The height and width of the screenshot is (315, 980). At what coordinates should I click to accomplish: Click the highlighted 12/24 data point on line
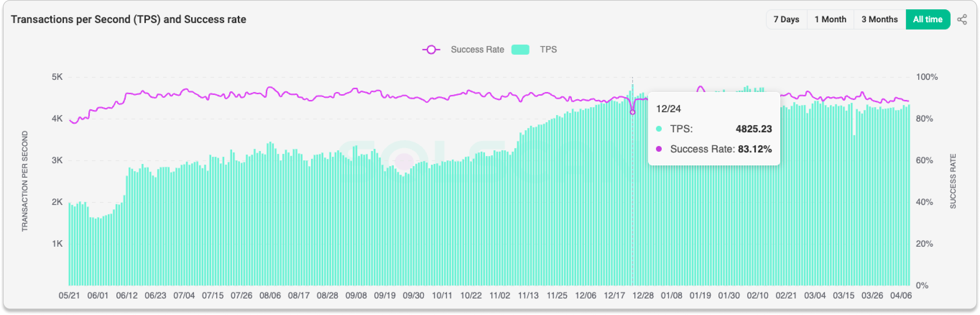632,112
